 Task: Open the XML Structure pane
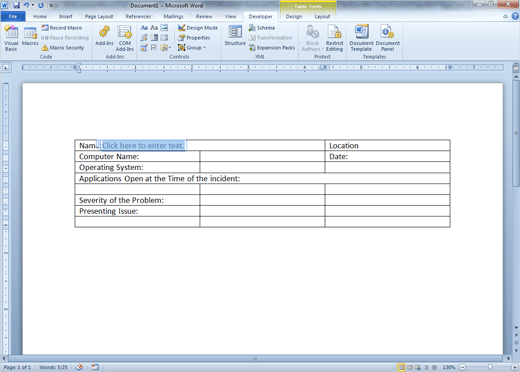(235, 36)
